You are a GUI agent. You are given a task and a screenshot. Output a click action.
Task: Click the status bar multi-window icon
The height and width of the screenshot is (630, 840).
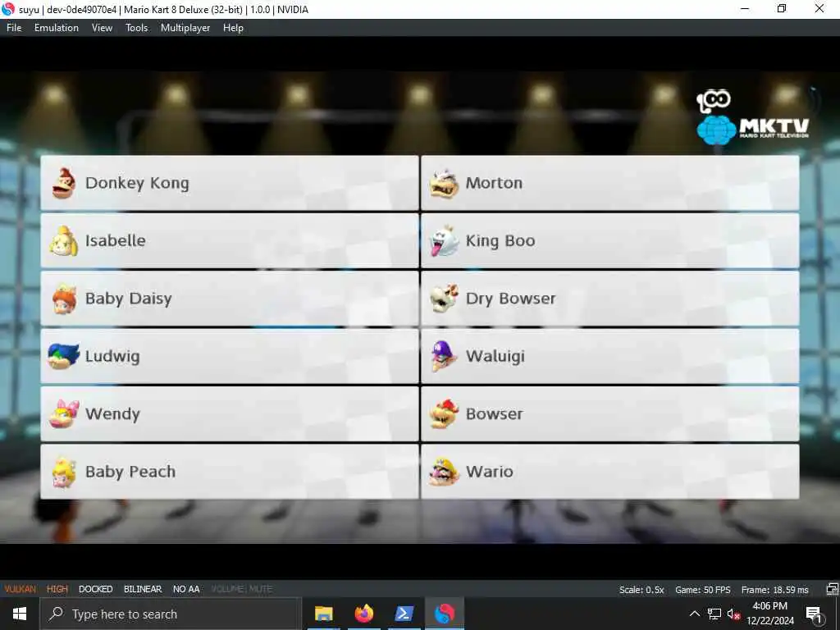[832, 589]
